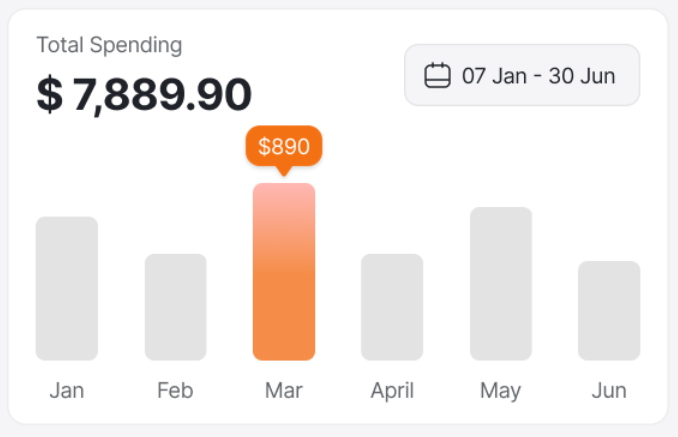Click the calendar icon in date picker

coord(437,76)
